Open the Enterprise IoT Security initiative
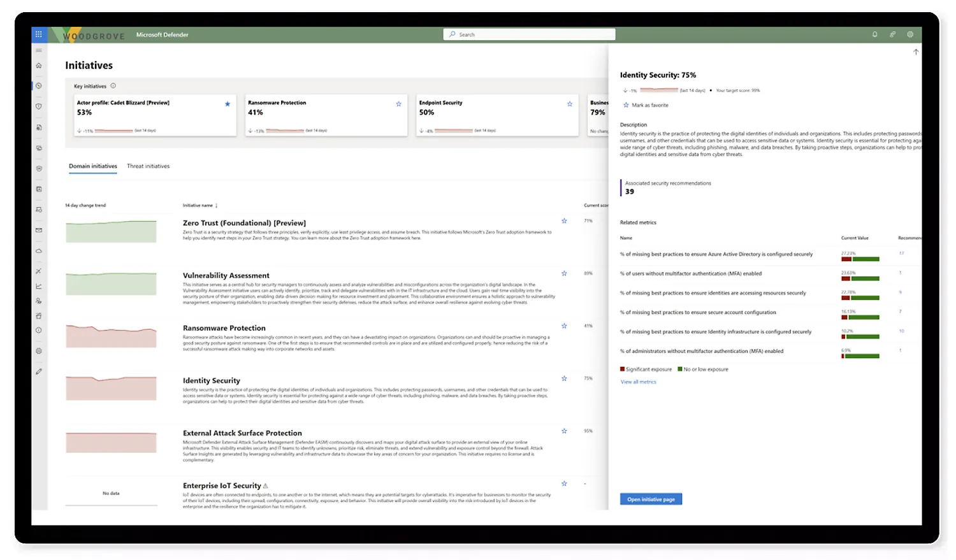956x560 pixels. (222, 485)
